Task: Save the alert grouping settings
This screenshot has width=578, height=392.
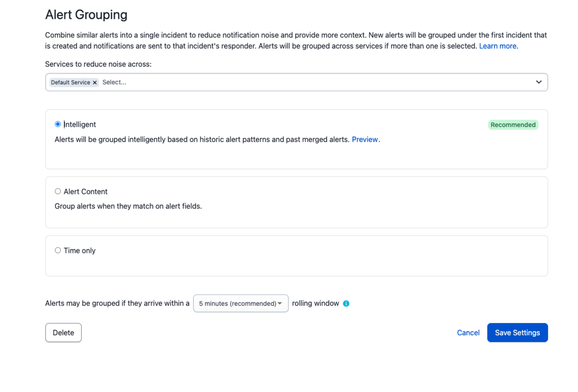Action: click(517, 333)
